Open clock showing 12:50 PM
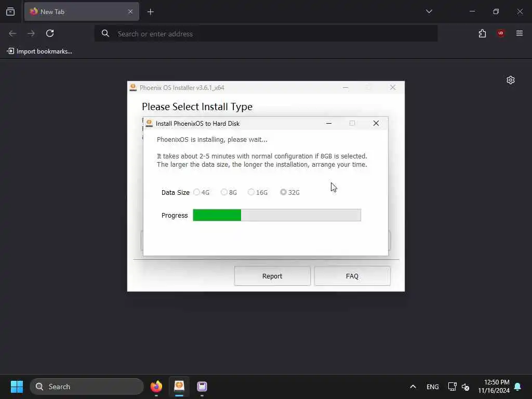Image resolution: width=532 pixels, height=399 pixels. (x=494, y=387)
